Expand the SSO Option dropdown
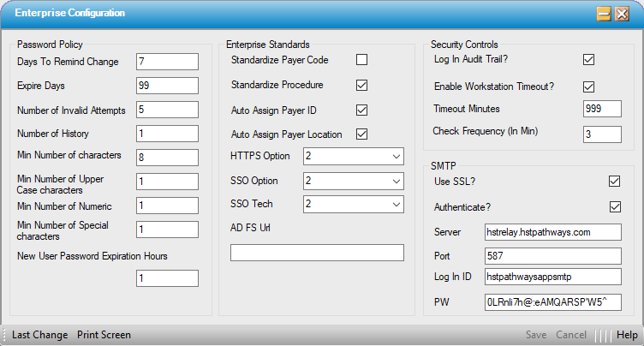The height and width of the screenshot is (346, 644). pos(352,181)
